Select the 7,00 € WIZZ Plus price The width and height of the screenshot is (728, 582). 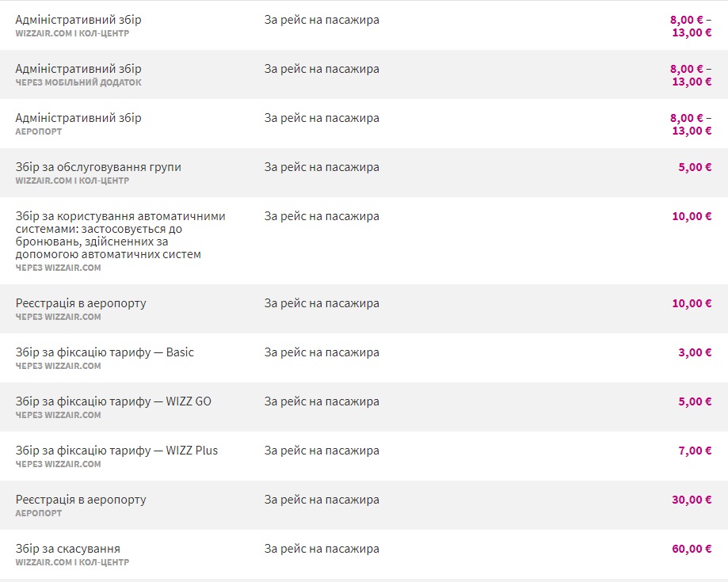(695, 451)
